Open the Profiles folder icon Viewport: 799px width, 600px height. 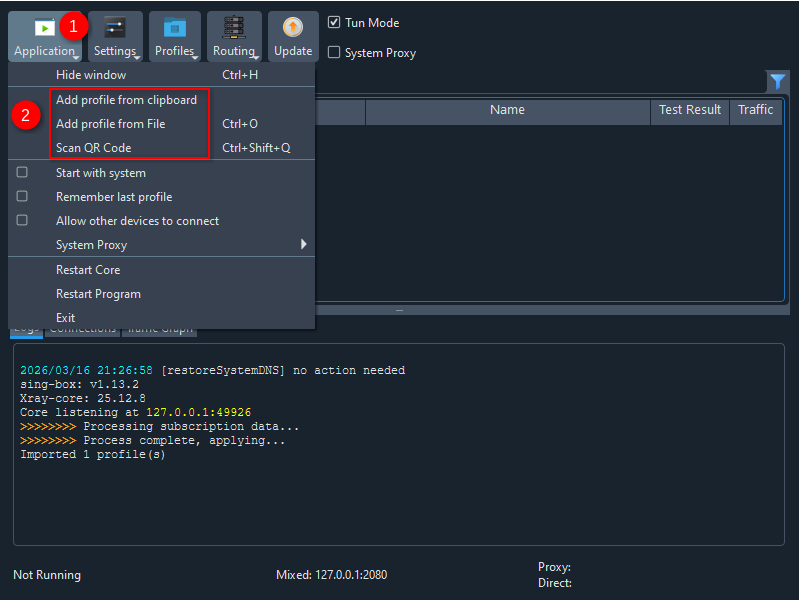click(175, 28)
